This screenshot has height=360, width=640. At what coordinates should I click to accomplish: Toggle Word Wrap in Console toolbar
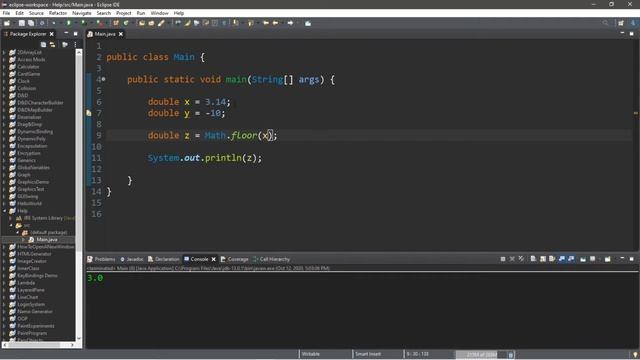(552, 259)
